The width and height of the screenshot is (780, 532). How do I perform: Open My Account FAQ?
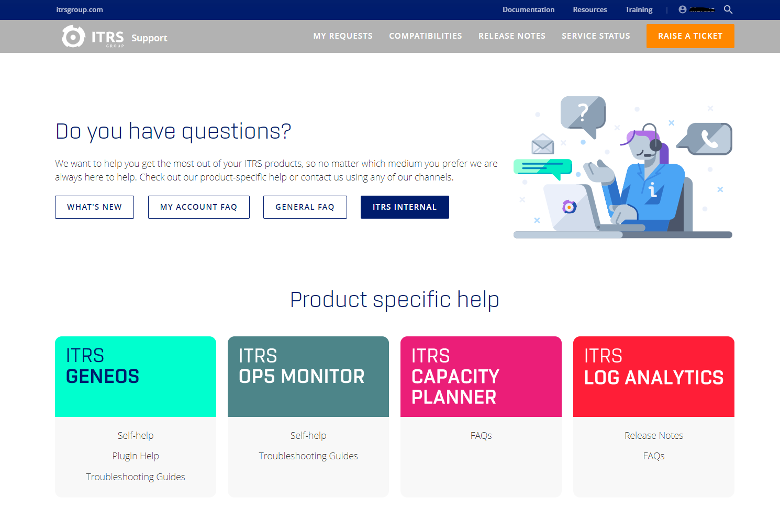199,207
